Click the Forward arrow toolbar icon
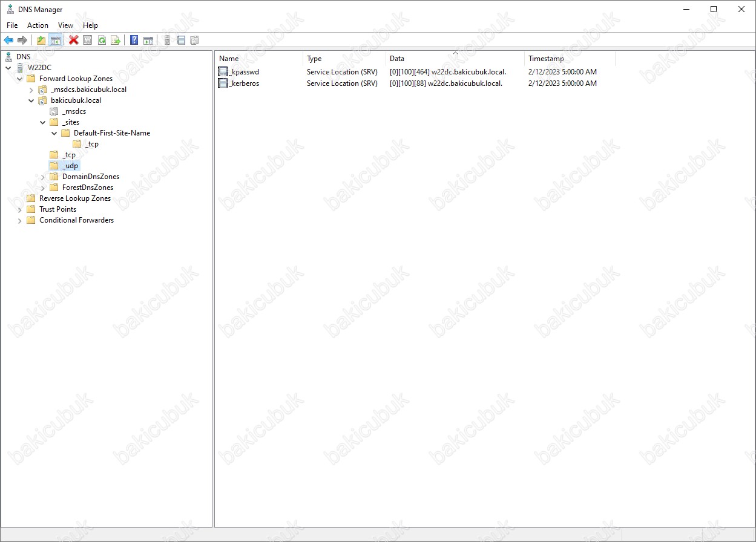The image size is (756, 542). [x=22, y=41]
